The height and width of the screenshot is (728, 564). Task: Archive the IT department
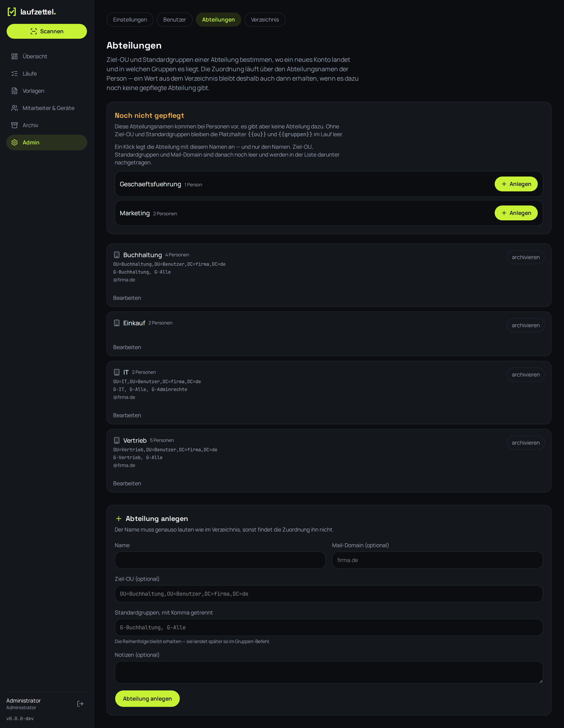[x=526, y=375]
